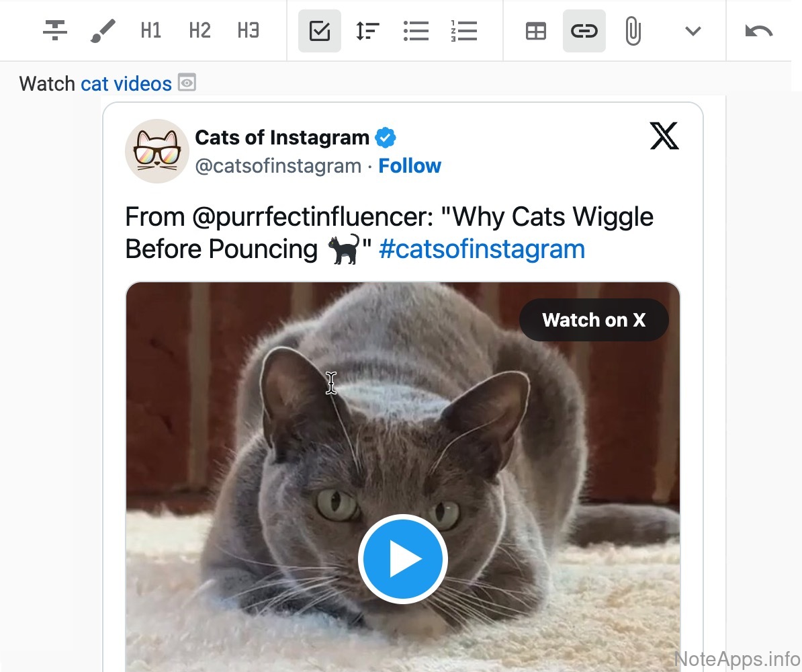Screen dimensions: 802x672
Task: Expand more toolbar options chevron
Action: [693, 31]
